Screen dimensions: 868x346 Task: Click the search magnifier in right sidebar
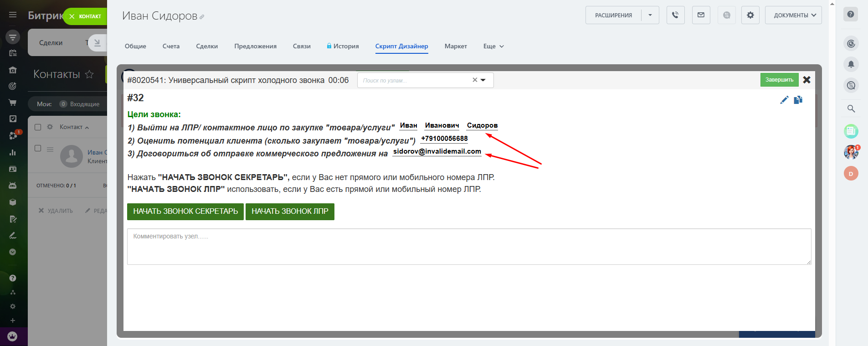[851, 108]
